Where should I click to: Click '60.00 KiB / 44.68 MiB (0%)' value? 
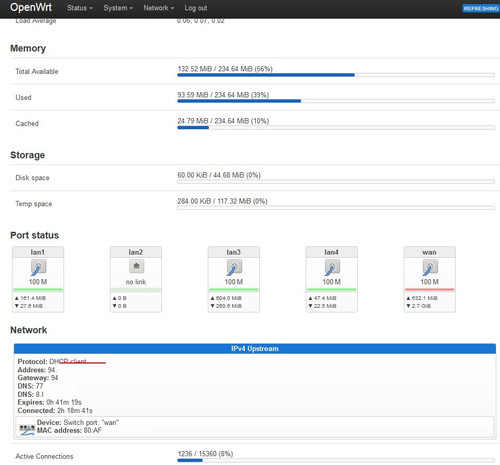point(219,175)
